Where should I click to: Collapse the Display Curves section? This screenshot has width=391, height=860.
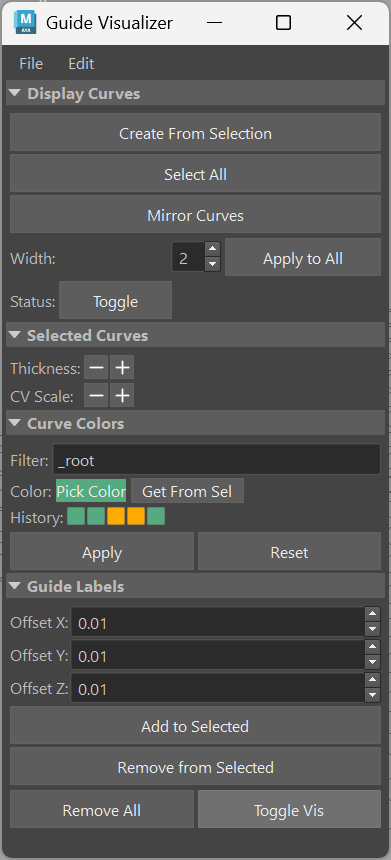(x=195, y=94)
